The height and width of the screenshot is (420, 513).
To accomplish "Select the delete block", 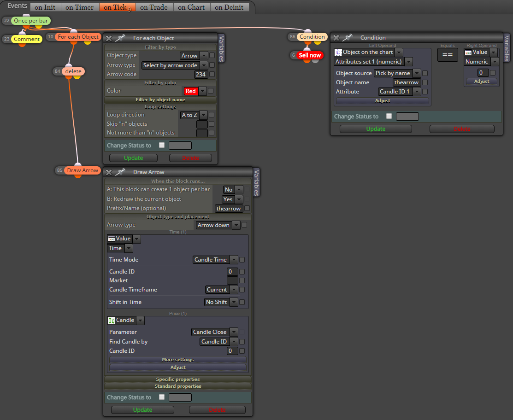I will pos(73,71).
